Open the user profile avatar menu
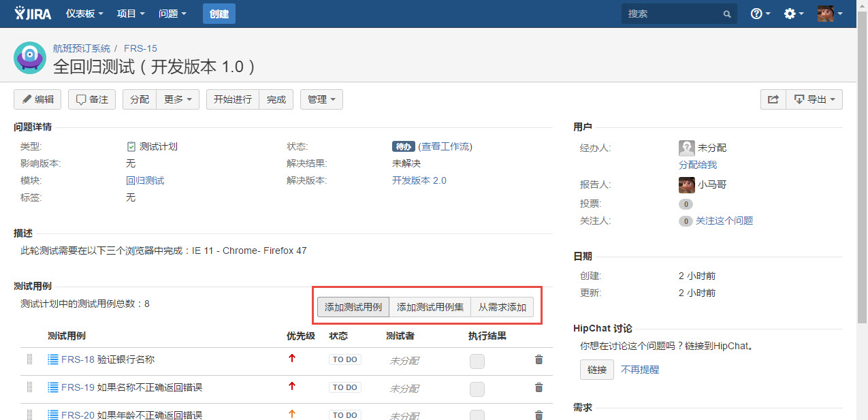 tap(830, 14)
